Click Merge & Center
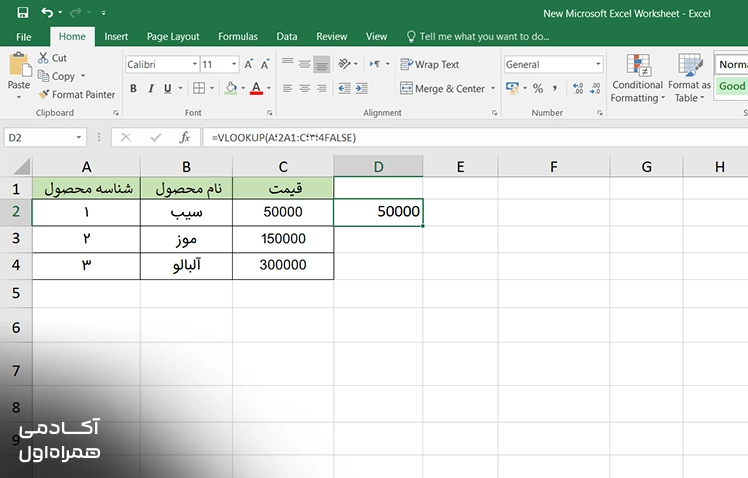This screenshot has width=748, height=478. pyautogui.click(x=442, y=89)
